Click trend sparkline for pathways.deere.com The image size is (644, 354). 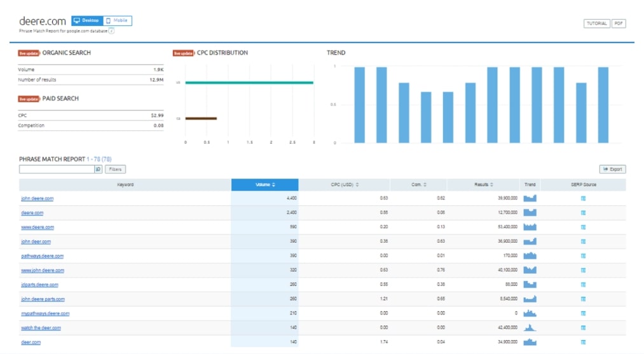530,256
